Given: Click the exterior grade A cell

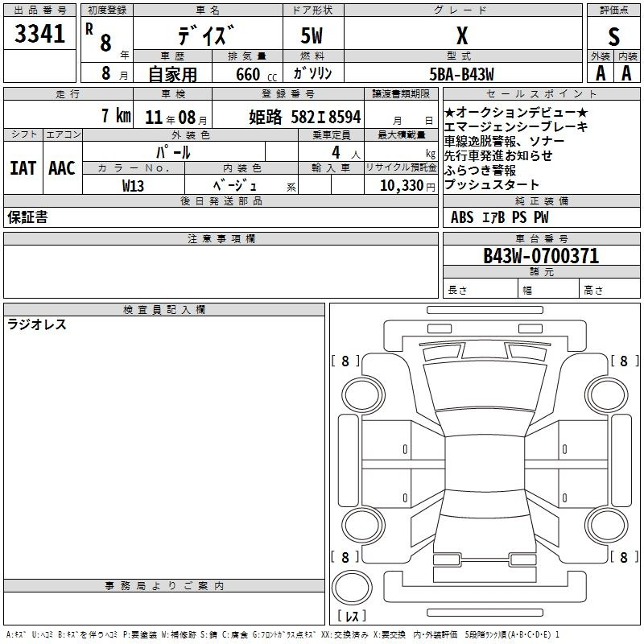Looking at the screenshot, I should [x=601, y=73].
